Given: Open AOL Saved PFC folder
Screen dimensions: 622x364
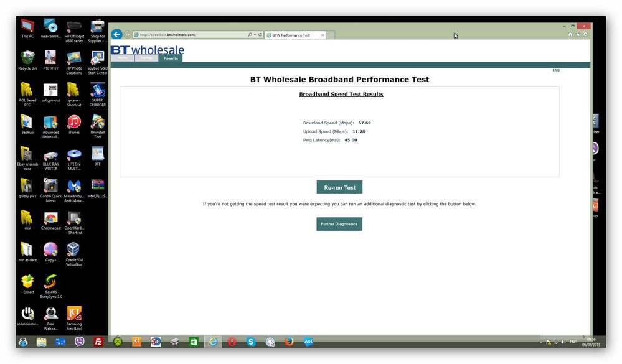Looking at the screenshot, I should [x=27, y=94].
